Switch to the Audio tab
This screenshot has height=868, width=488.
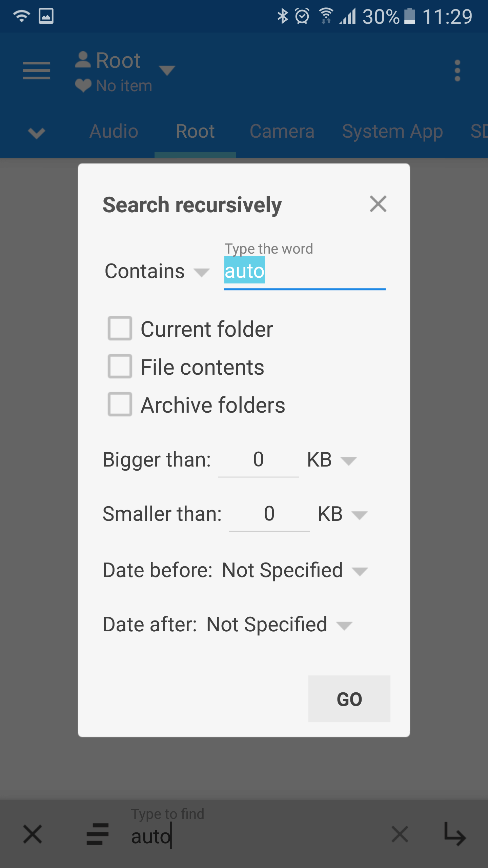click(114, 132)
